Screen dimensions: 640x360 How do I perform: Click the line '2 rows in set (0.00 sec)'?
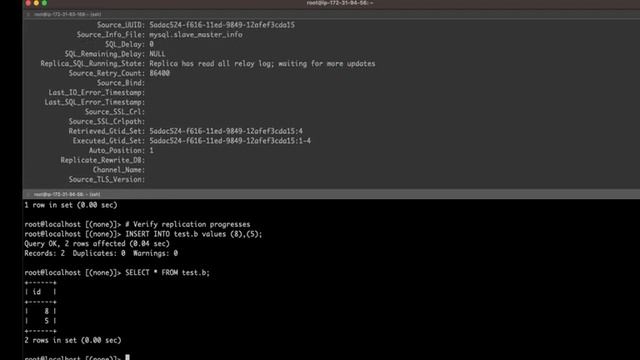[x=73, y=340]
